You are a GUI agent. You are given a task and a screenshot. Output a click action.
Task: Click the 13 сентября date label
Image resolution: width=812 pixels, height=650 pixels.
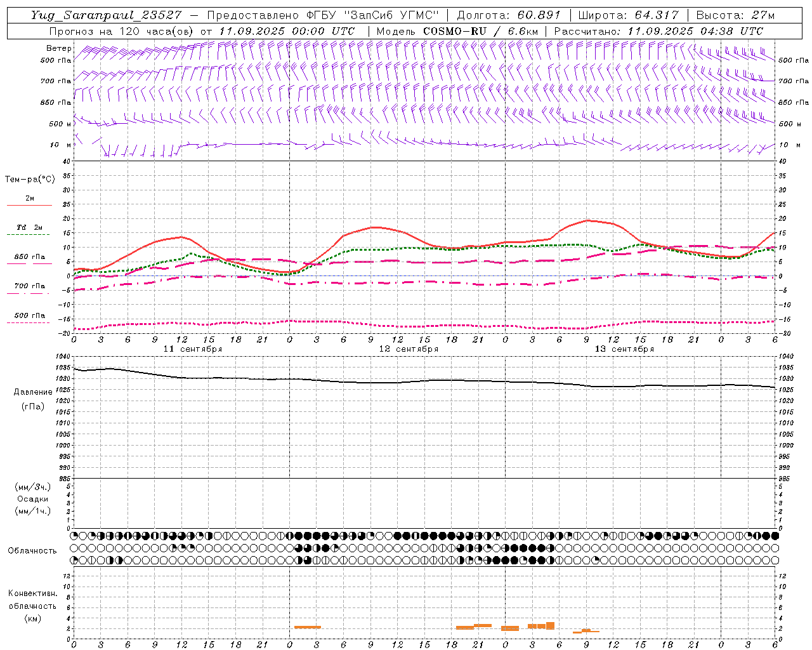pyautogui.click(x=624, y=349)
